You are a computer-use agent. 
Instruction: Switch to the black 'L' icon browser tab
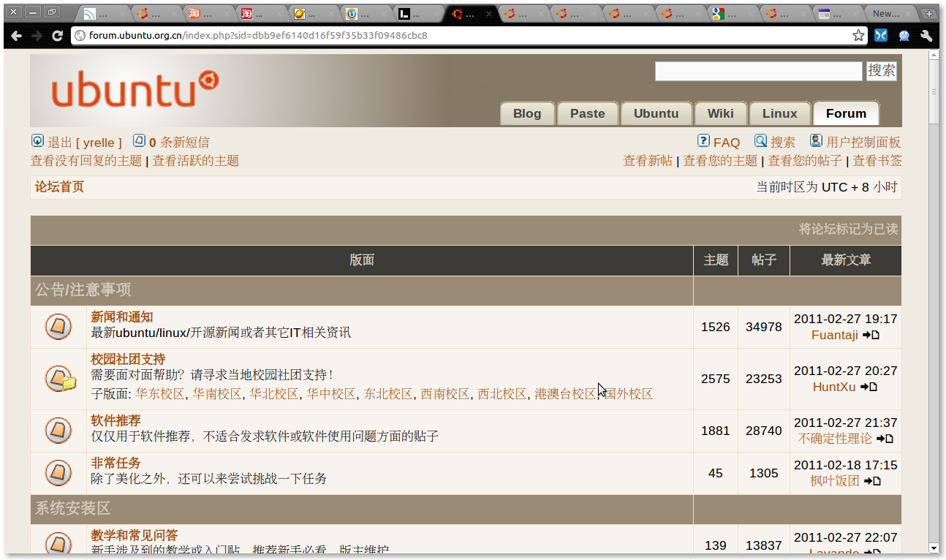pyautogui.click(x=418, y=14)
